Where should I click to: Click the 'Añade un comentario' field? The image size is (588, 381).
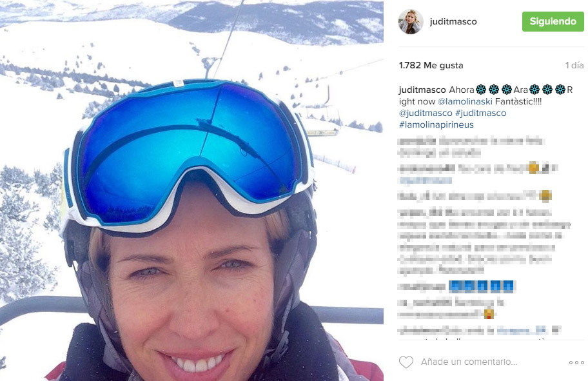coord(469,362)
